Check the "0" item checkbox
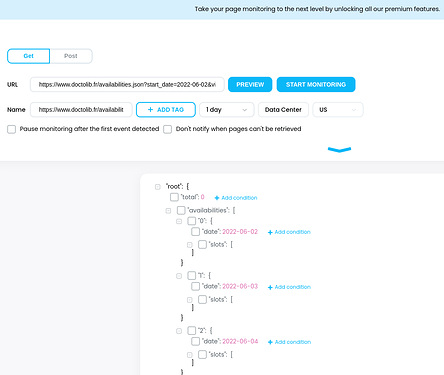 pyautogui.click(x=192, y=221)
